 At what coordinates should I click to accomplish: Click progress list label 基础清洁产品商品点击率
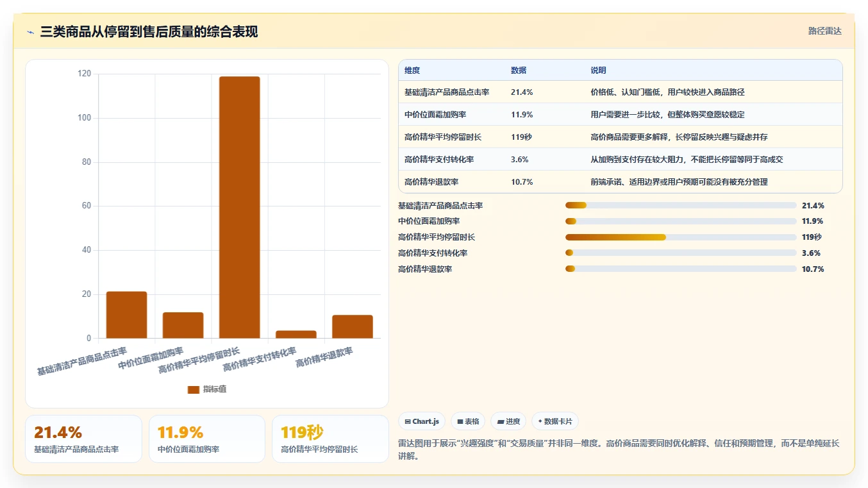(440, 206)
